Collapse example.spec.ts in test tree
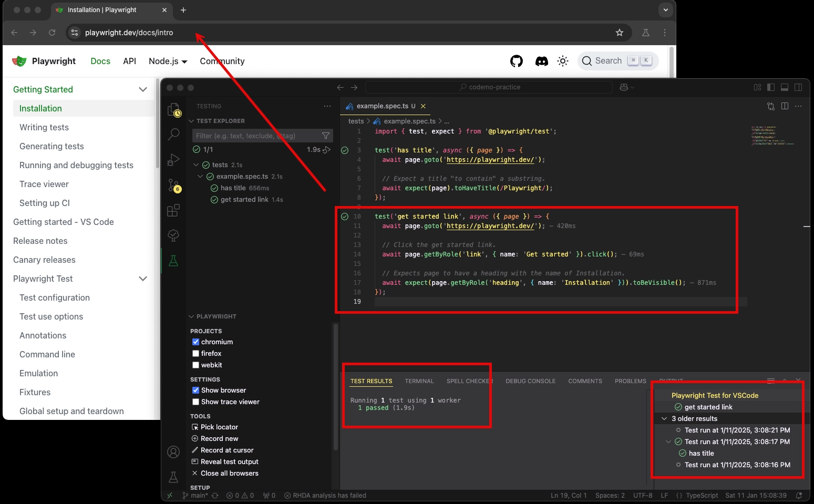 pyautogui.click(x=200, y=177)
